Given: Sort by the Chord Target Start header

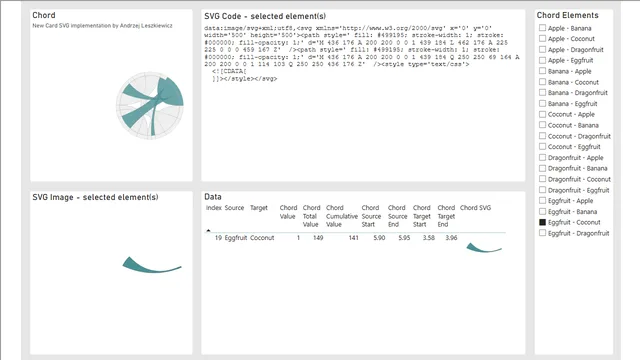Looking at the screenshot, I should [422, 216].
